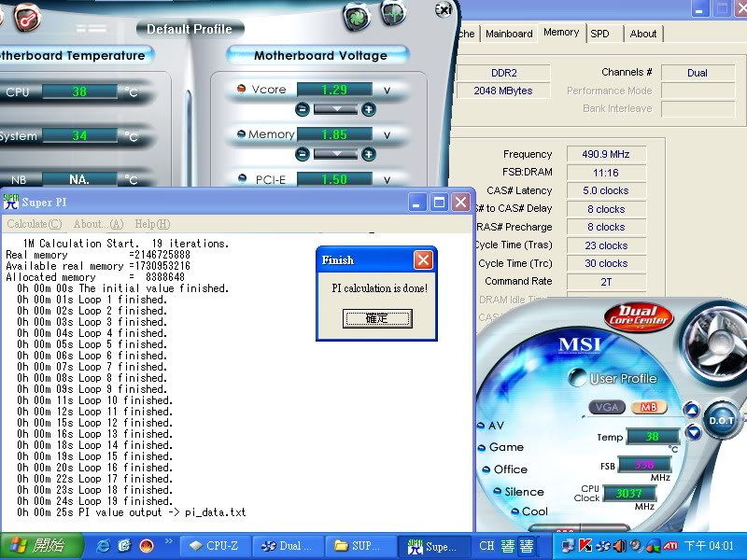Confirm the PI calculation done dialog

[377, 318]
